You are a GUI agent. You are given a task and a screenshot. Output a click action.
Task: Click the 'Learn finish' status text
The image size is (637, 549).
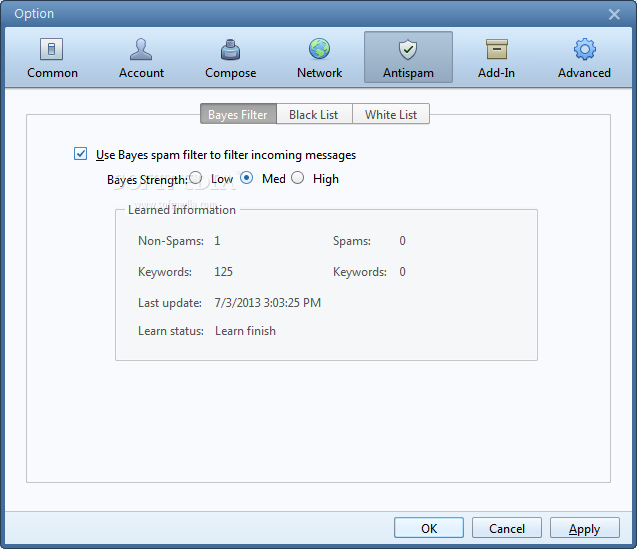coord(245,331)
